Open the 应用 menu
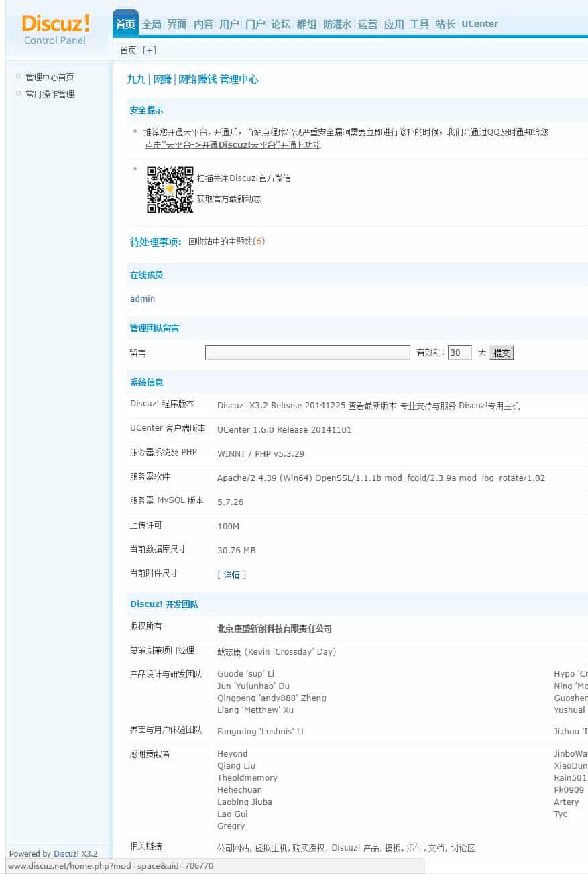The width and height of the screenshot is (588, 874). (x=394, y=24)
